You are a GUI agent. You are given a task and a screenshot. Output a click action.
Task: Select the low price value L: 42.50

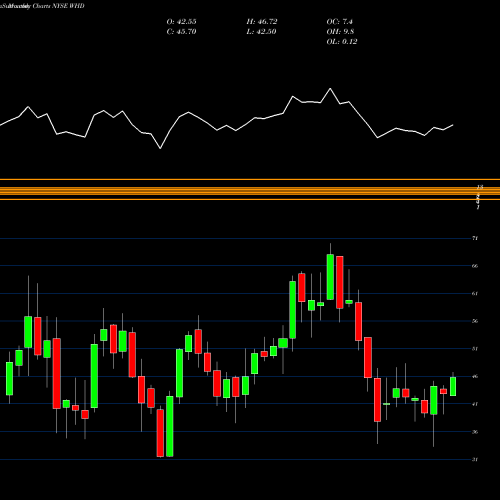coord(262,32)
